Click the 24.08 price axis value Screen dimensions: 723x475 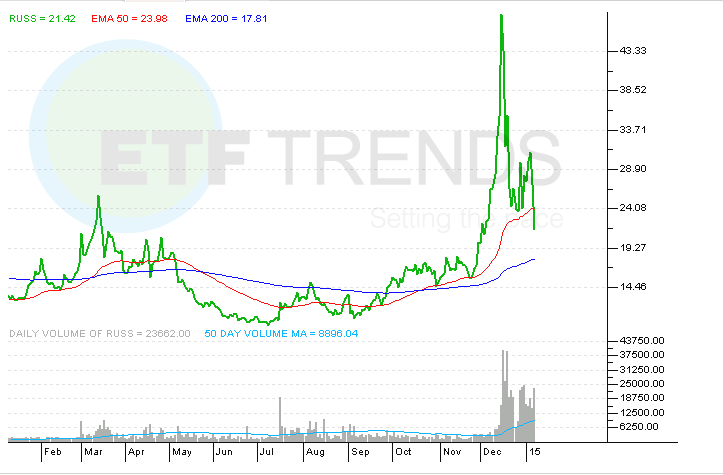[633, 208]
